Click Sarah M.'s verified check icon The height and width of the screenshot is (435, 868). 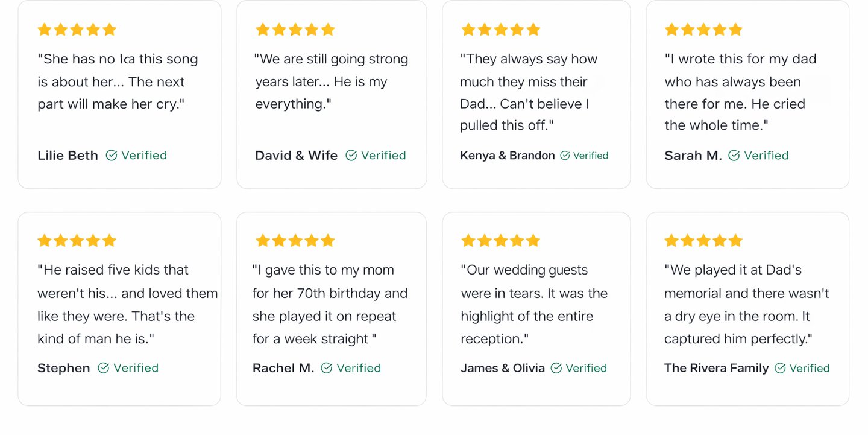734,156
